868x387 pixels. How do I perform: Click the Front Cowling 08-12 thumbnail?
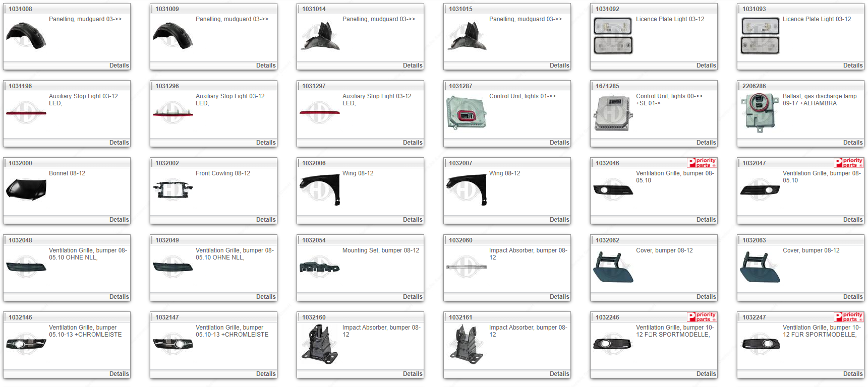pyautogui.click(x=172, y=189)
